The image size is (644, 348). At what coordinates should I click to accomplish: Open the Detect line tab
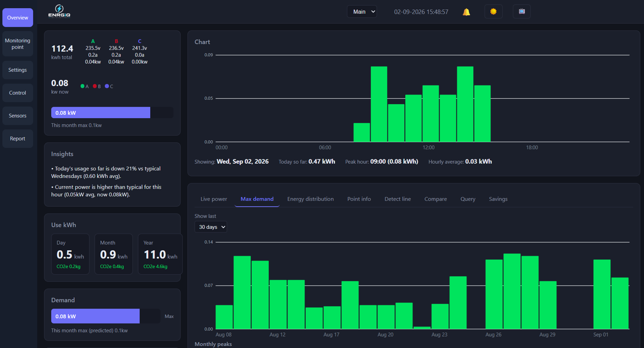pos(398,199)
